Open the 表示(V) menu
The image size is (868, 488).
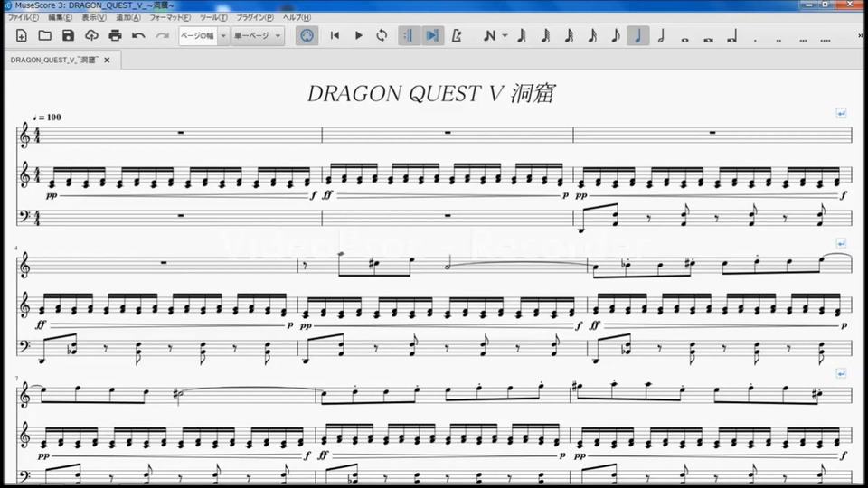tap(93, 18)
